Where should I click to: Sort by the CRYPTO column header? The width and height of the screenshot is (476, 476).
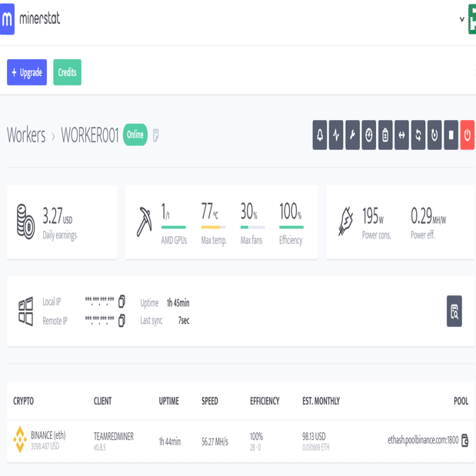pyautogui.click(x=23, y=401)
